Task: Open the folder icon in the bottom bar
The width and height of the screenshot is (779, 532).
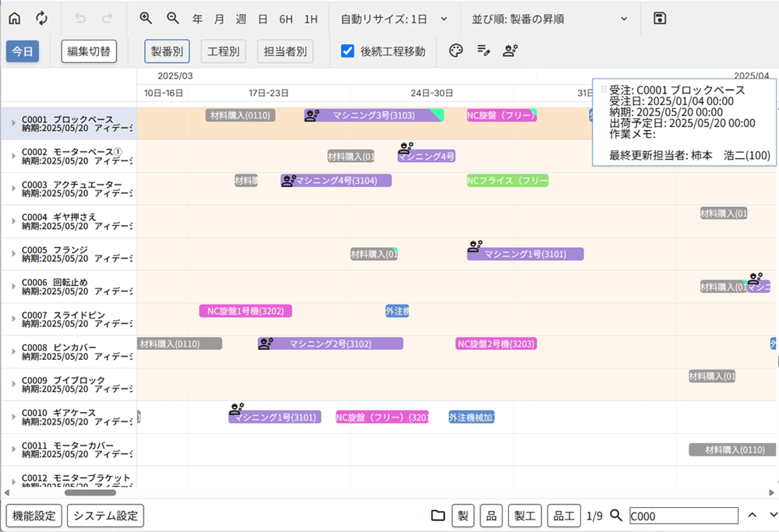Action: coord(438,516)
